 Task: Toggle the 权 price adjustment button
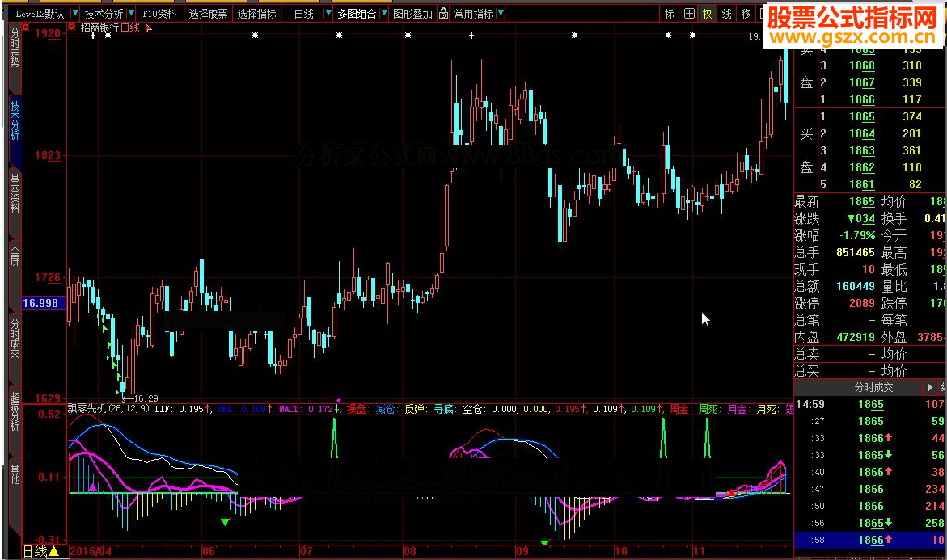tap(707, 14)
